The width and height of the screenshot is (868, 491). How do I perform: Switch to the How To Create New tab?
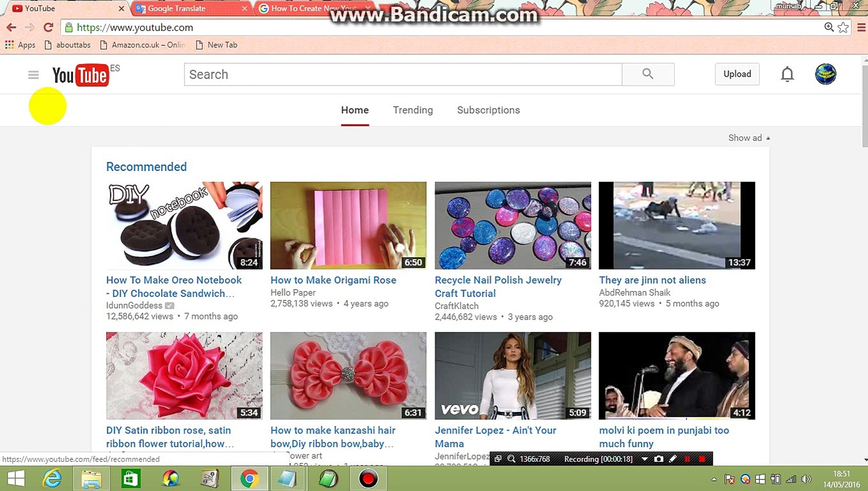click(x=313, y=9)
